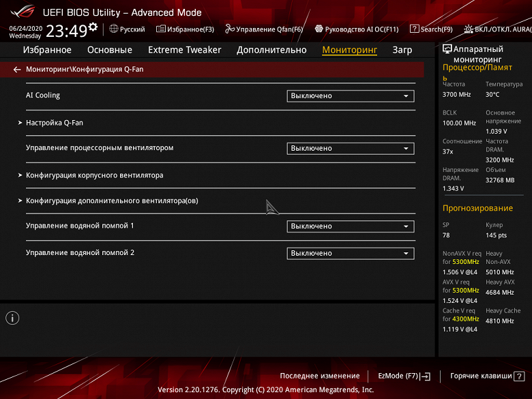Click the cooler score 145 pts

pos(496,235)
